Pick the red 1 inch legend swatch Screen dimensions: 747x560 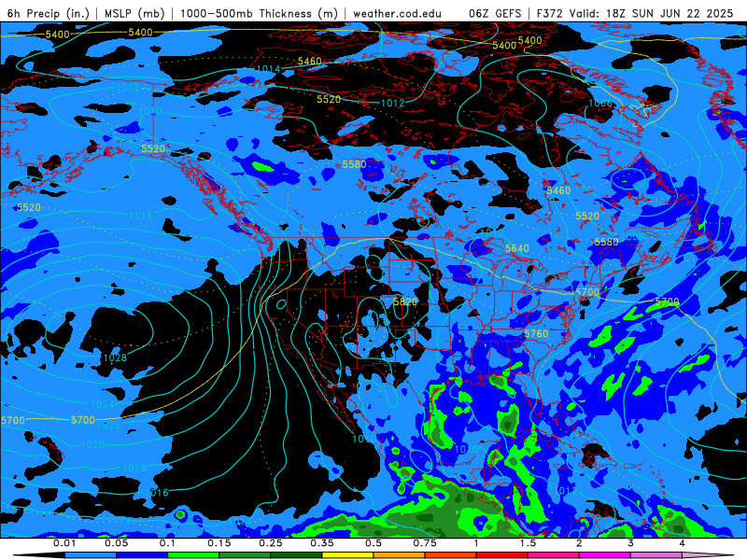click(x=502, y=555)
